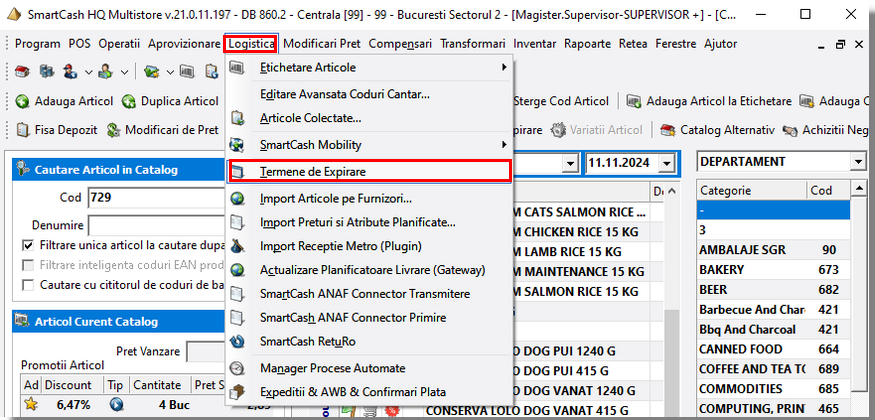Choose Actualizare Planificatoare Livrare (Gateway)
875x420 pixels.
[x=373, y=270]
